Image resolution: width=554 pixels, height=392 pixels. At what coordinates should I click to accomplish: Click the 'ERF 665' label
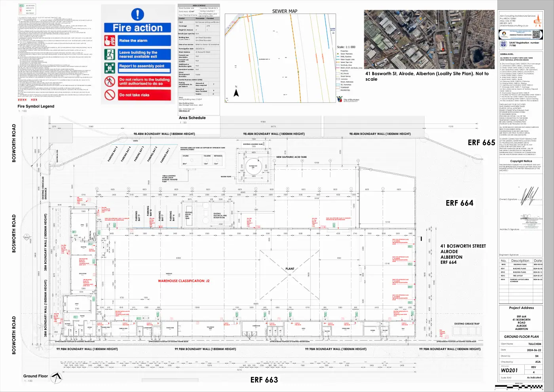[482, 143]
